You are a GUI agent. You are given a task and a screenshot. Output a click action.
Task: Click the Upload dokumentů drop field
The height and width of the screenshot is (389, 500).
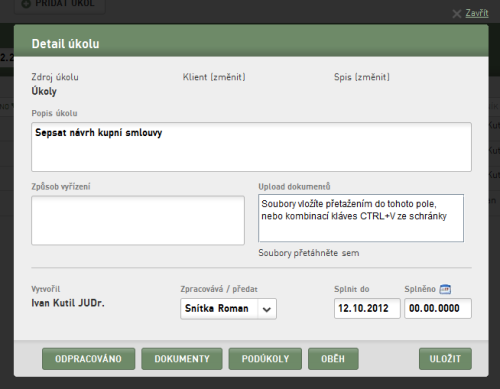pyautogui.click(x=361, y=218)
